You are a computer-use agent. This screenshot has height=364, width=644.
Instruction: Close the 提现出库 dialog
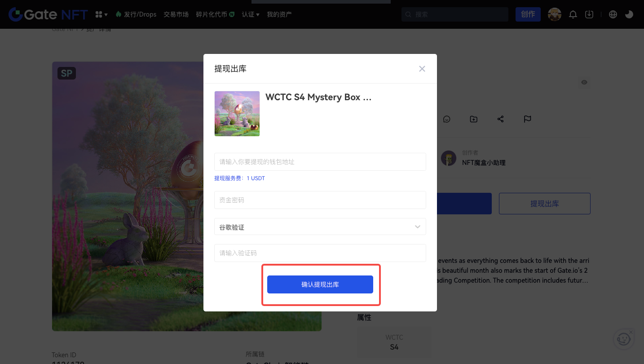(x=422, y=69)
